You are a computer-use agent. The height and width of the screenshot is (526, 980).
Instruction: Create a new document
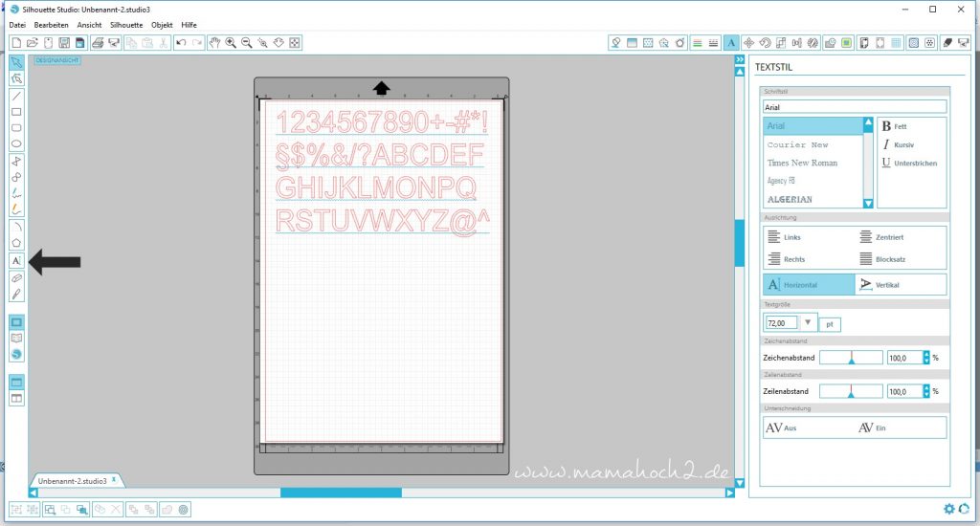16,42
